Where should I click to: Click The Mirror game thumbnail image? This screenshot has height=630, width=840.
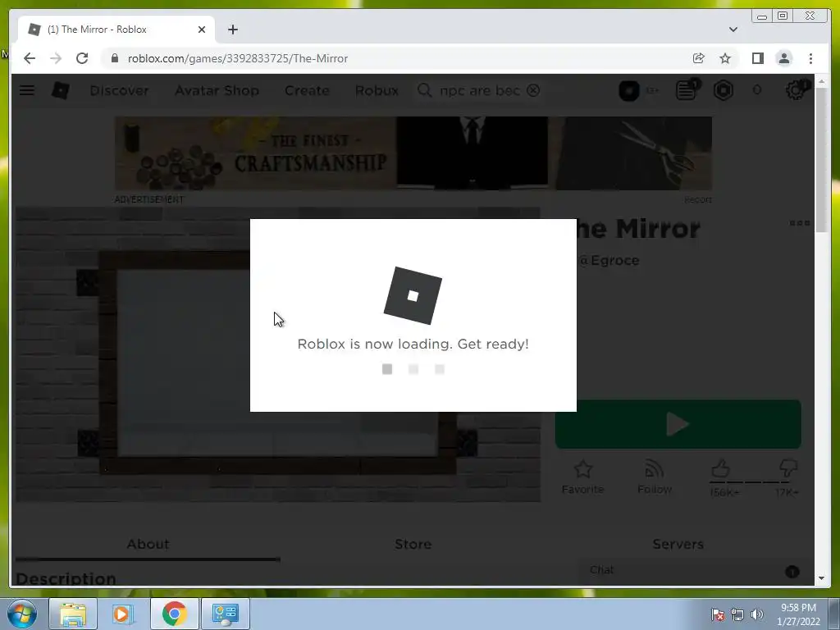[277, 354]
